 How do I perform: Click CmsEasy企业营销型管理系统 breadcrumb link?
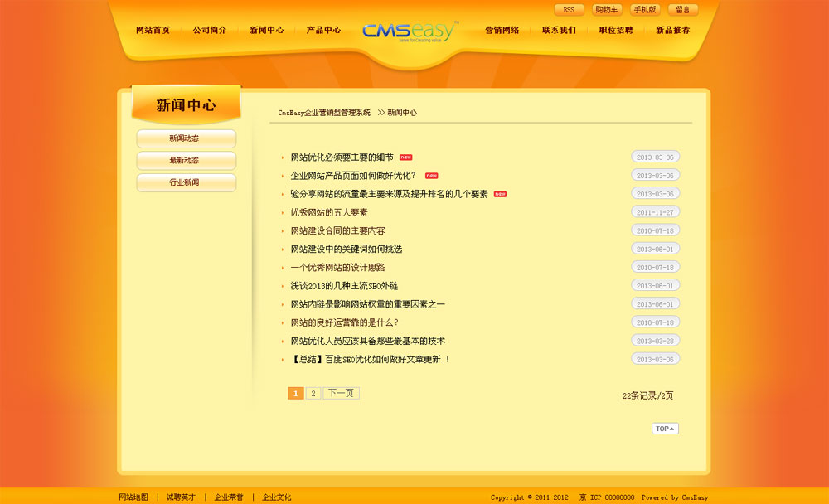coord(324,113)
